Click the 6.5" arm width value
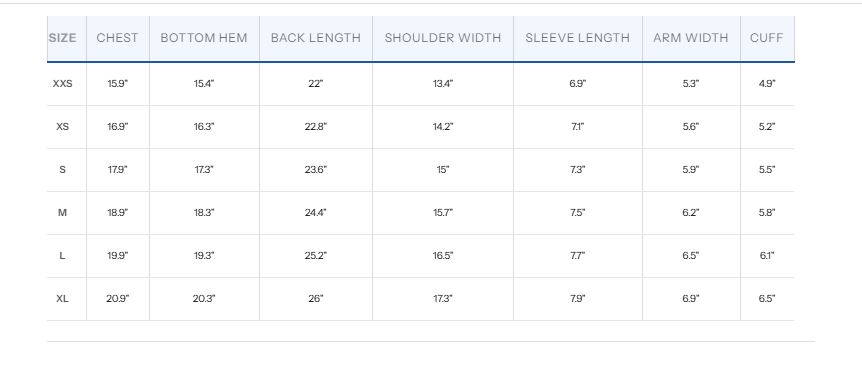The image size is (862, 372). (x=690, y=256)
